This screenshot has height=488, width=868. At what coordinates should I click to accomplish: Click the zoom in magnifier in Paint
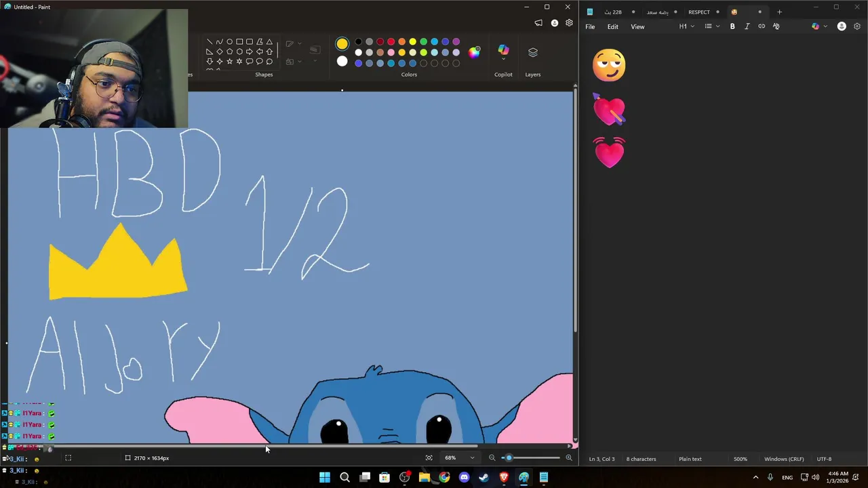[569, 457]
